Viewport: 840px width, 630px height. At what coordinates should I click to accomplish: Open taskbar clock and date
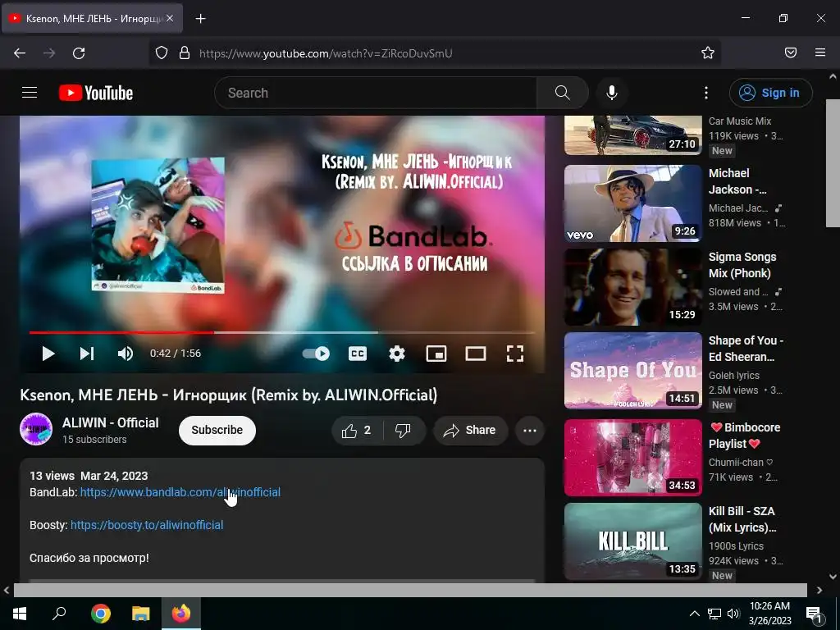click(769, 614)
